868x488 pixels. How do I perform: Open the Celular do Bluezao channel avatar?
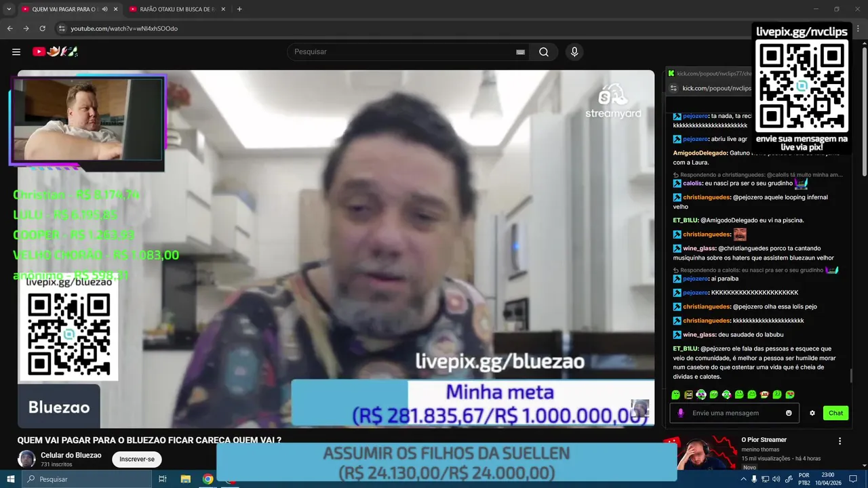point(26,459)
